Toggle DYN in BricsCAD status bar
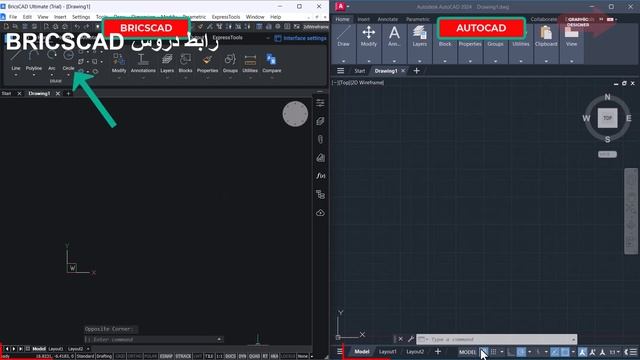This screenshot has height=360, width=640. 242,356
